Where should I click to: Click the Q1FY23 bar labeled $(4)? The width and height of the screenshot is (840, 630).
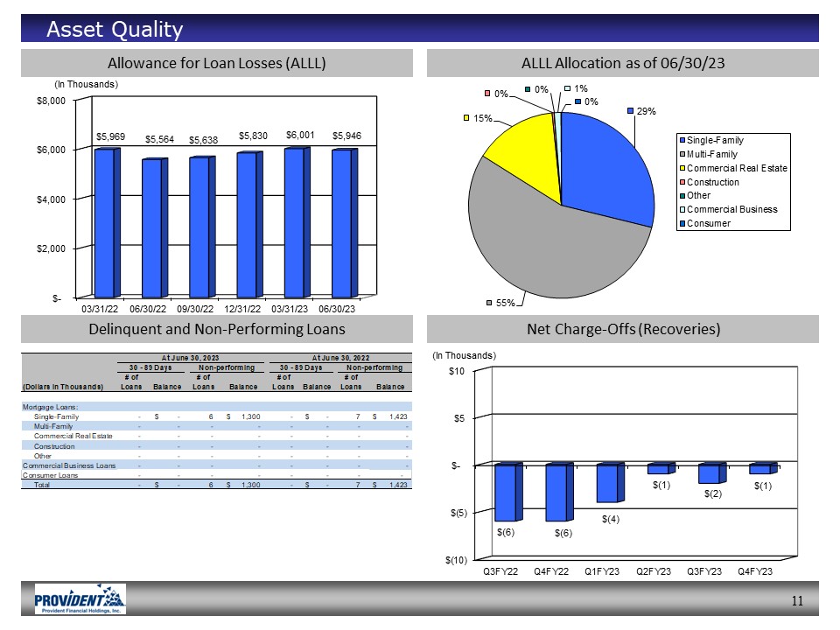click(x=609, y=483)
